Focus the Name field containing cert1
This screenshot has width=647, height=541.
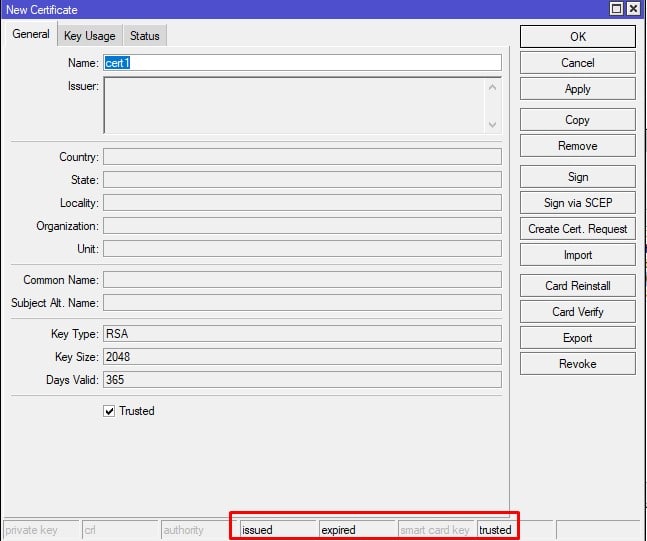click(302, 63)
